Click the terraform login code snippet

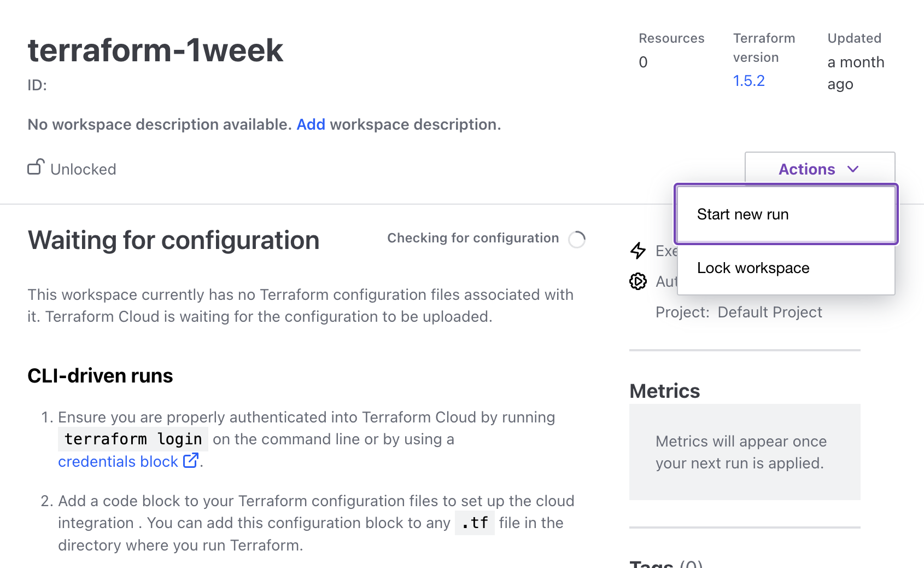click(132, 438)
